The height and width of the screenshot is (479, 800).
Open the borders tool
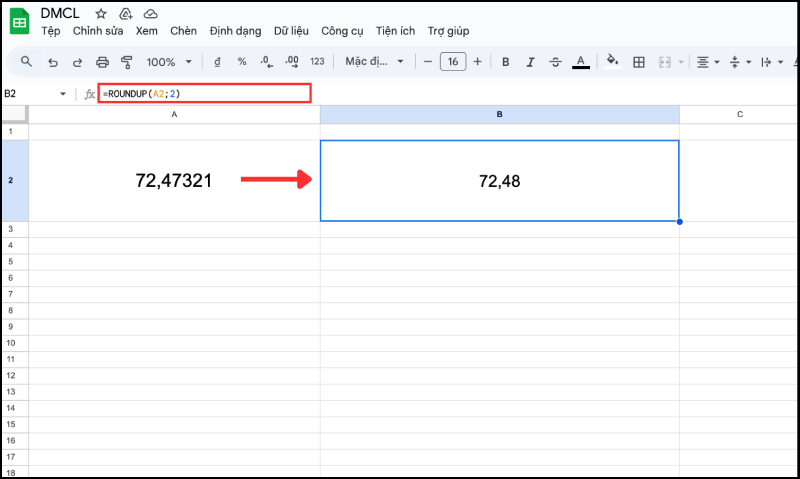click(639, 62)
